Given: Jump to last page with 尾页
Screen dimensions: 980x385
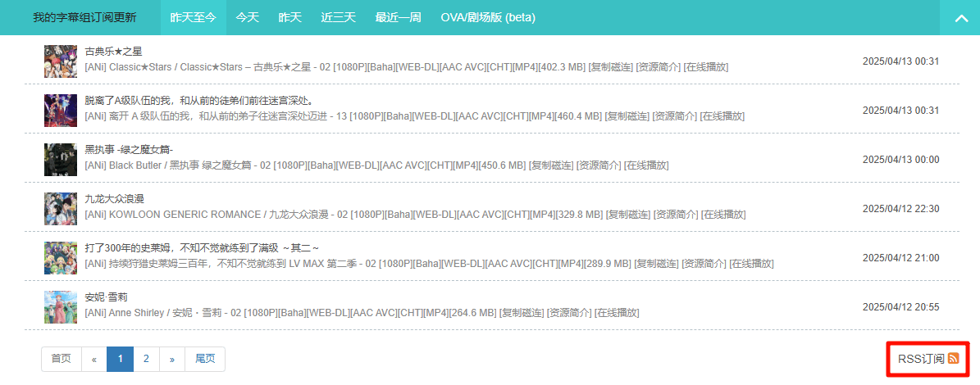Looking at the screenshot, I should tap(204, 359).
